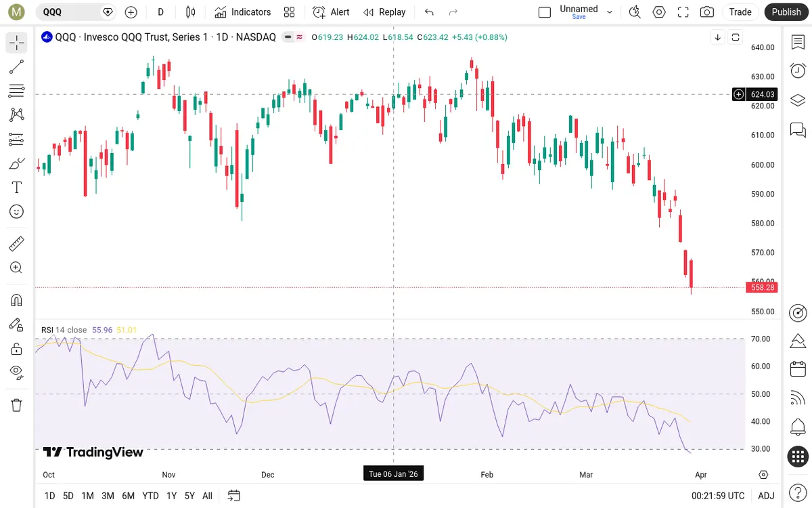Open indicator templates grid

290,12
